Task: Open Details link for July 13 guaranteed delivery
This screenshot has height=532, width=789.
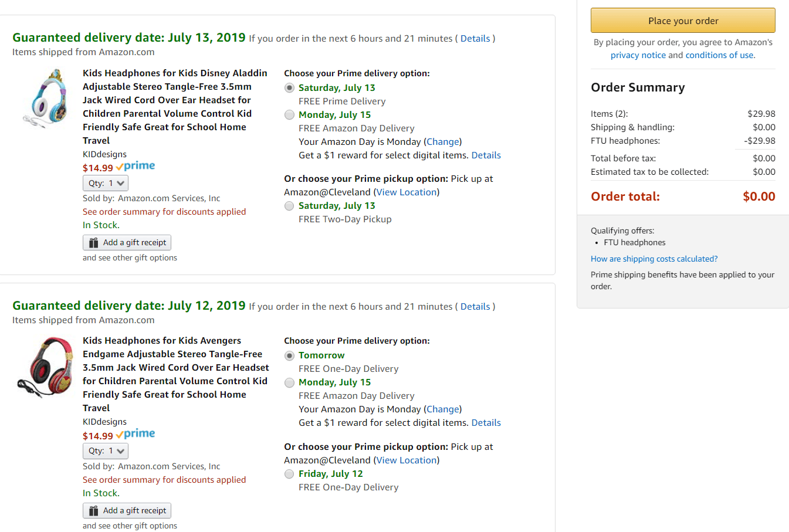Action: (475, 39)
